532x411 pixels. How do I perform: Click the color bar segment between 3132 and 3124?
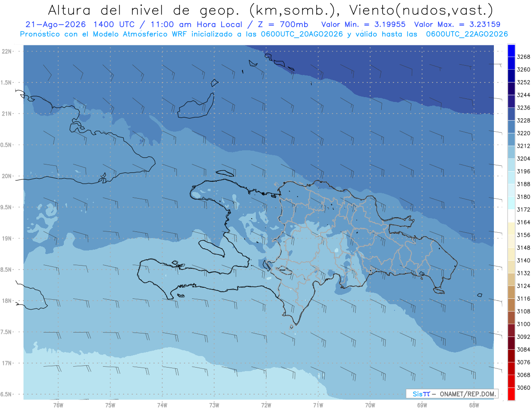[x=511, y=279]
